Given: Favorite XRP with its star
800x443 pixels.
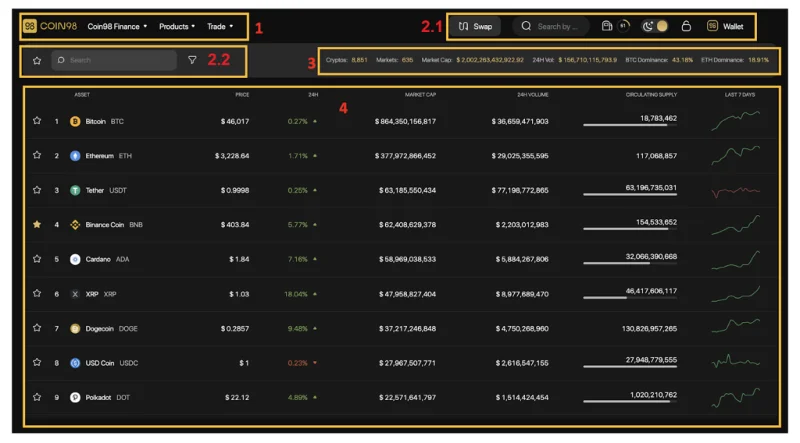Looking at the screenshot, I should [37, 293].
